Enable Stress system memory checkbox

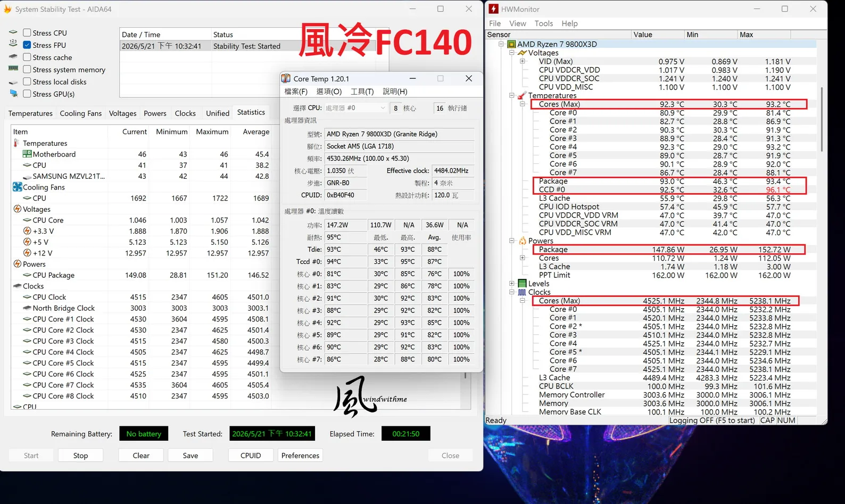(27, 70)
